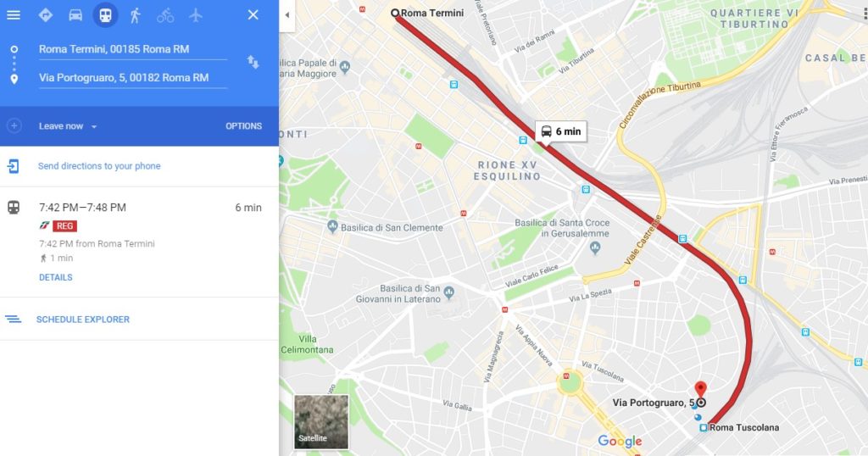Open the hamburger main menu
Viewport: 868px width, 456px height.
(14, 15)
